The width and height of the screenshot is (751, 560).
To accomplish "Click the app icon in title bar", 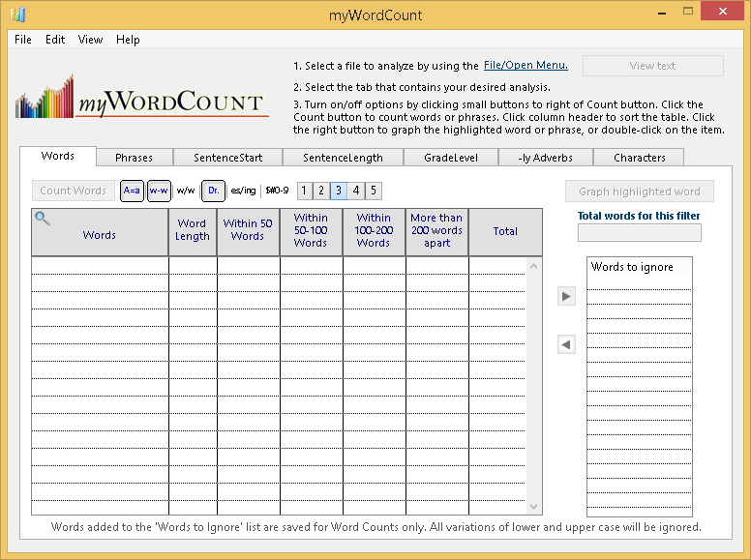I will click(18, 15).
